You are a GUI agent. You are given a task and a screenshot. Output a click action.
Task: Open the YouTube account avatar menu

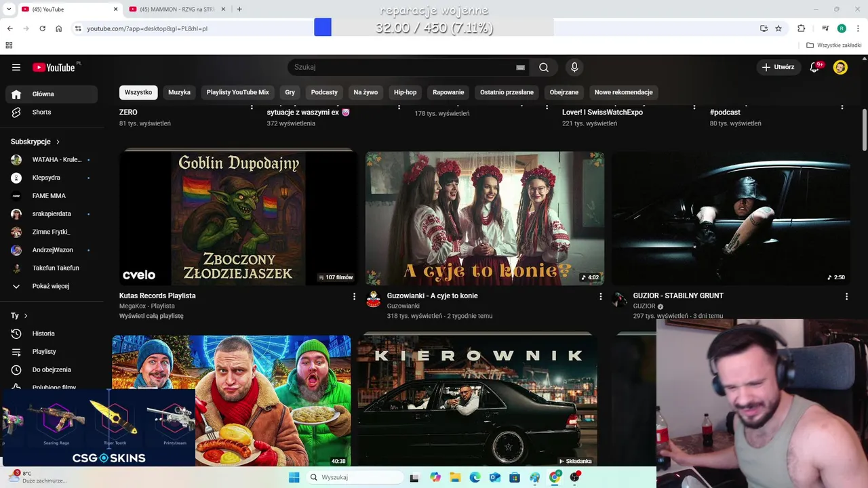[840, 67]
